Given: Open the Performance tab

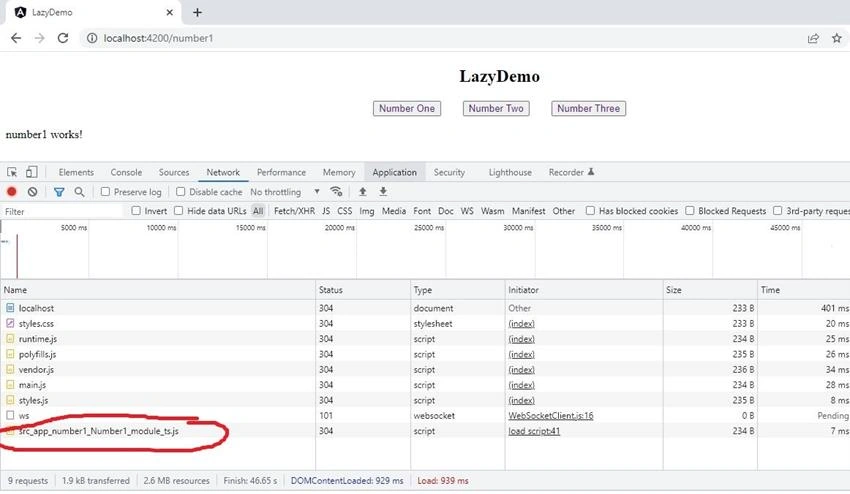Looking at the screenshot, I should click(281, 172).
